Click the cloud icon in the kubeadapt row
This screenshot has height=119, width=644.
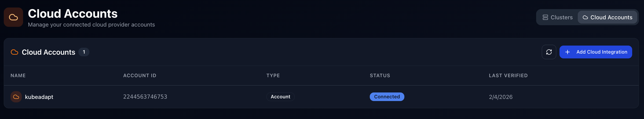[x=16, y=97]
